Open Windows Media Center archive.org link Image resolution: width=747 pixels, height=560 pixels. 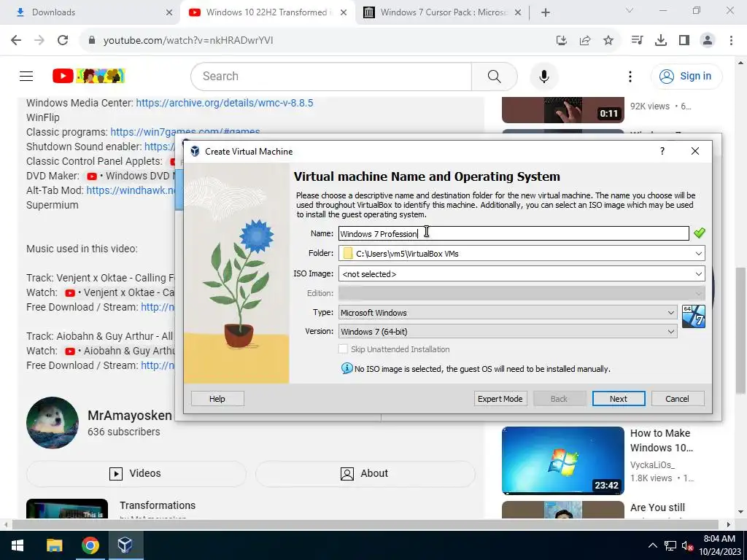[225, 103]
